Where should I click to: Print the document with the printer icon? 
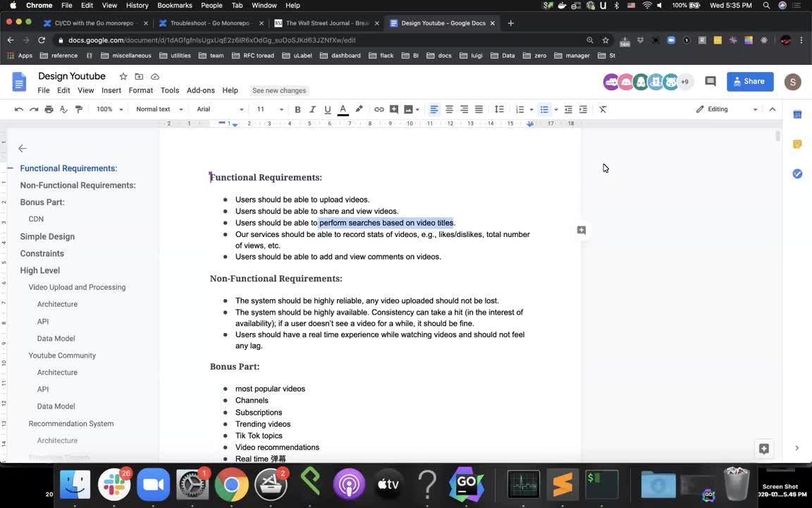pos(49,109)
